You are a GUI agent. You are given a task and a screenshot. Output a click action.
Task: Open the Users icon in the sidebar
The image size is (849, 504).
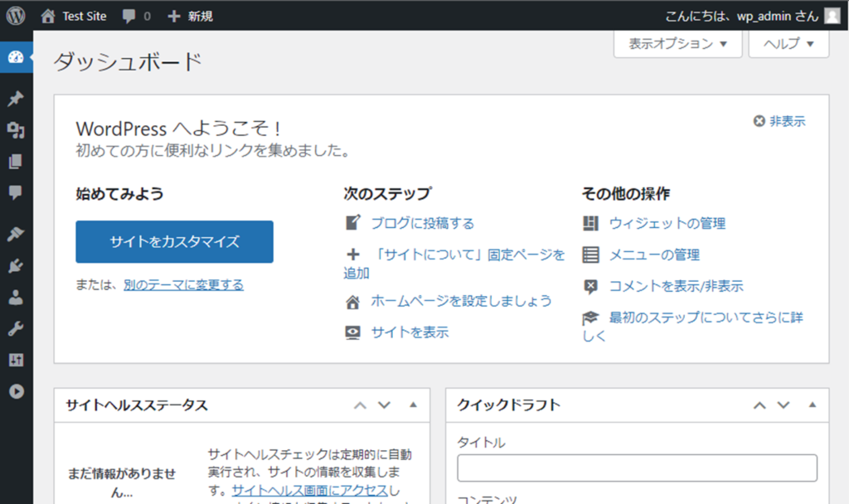[16, 298]
